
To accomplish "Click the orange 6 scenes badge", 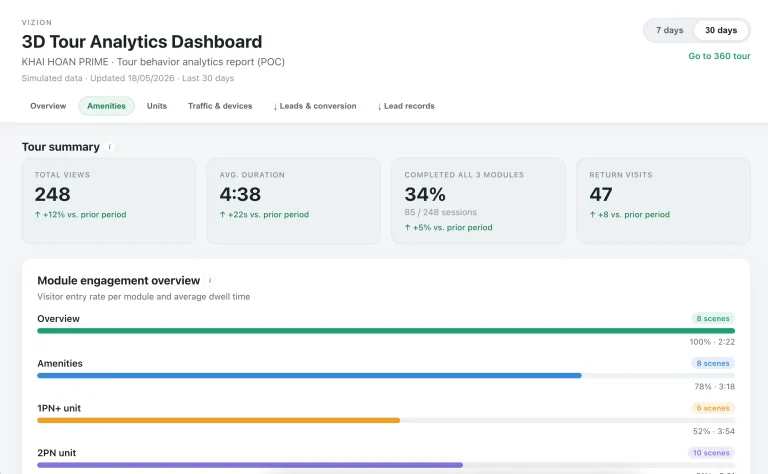I will pyautogui.click(x=713, y=408).
